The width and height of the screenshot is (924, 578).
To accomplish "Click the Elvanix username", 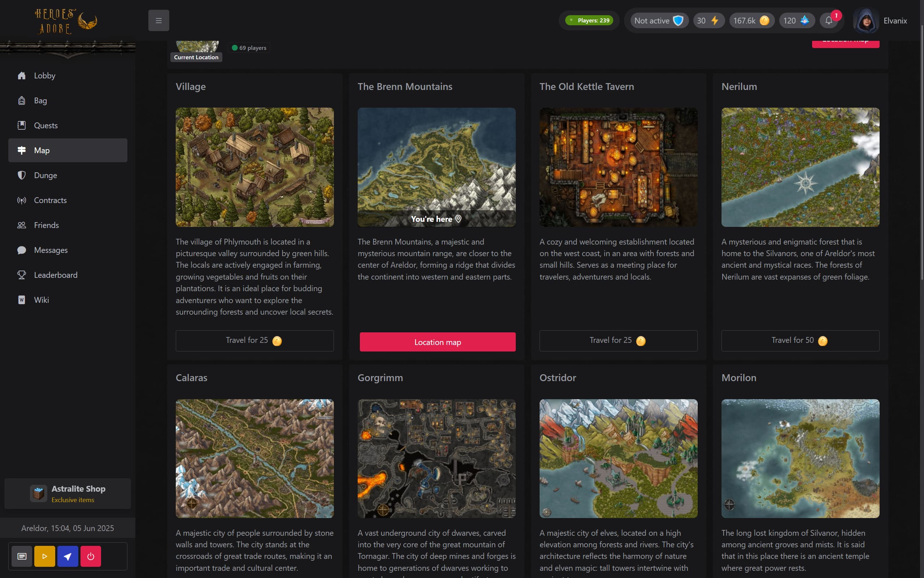I will [895, 21].
